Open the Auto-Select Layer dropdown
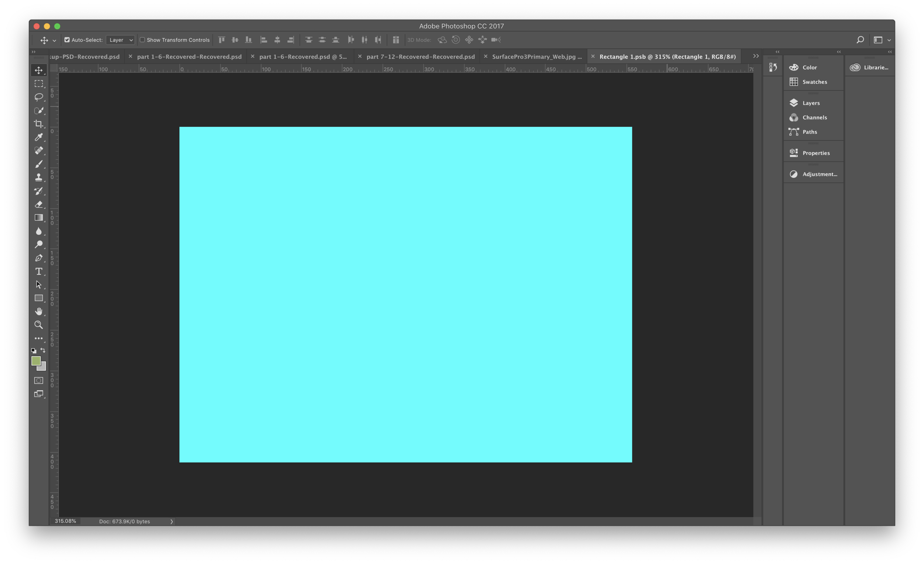 point(120,40)
